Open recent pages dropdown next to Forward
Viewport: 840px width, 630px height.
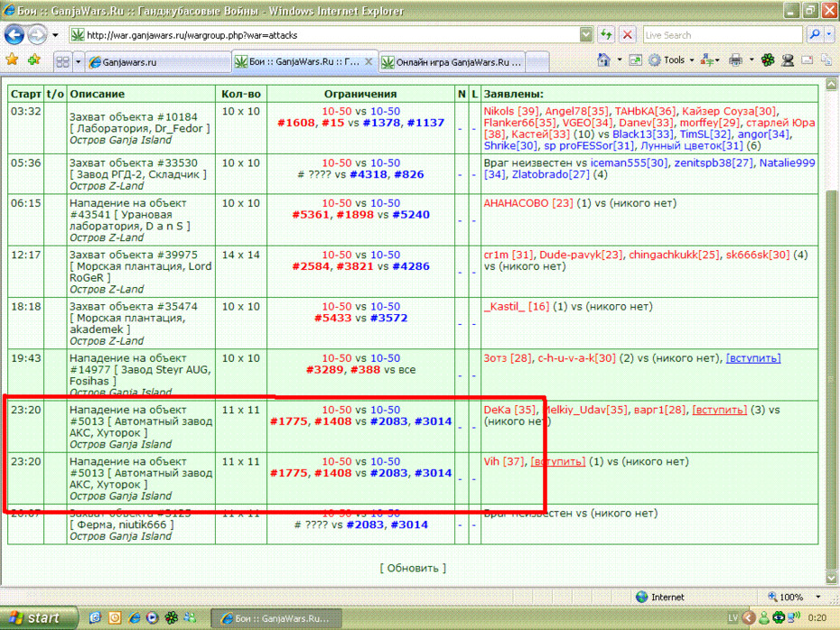pos(55,36)
